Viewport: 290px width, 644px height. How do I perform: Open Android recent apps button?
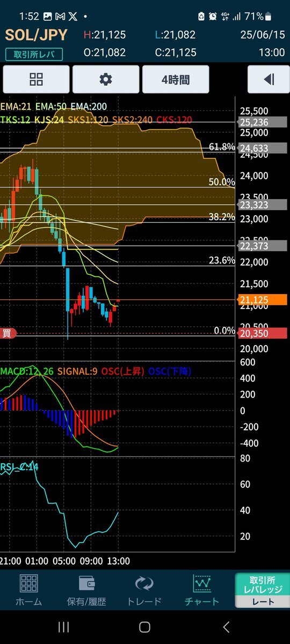tap(63, 627)
